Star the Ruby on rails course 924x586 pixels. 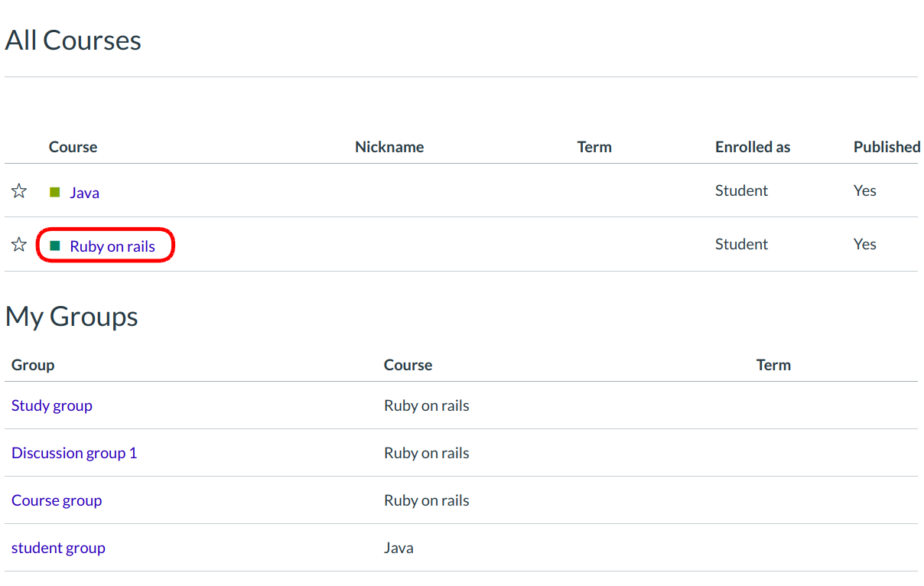(19, 245)
